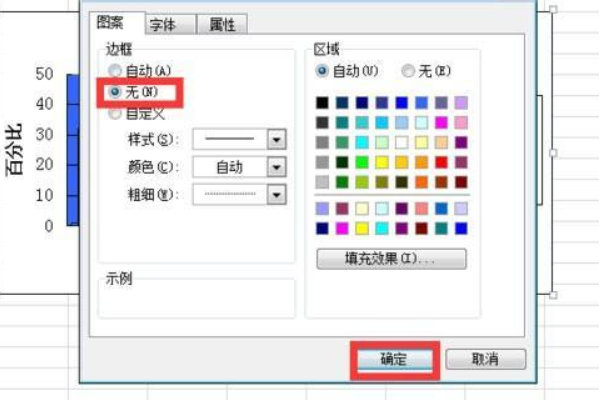Image resolution: width=600 pixels, height=400 pixels.
Task: Click the 0 label on the chart axis
Action: pyautogui.click(x=49, y=226)
